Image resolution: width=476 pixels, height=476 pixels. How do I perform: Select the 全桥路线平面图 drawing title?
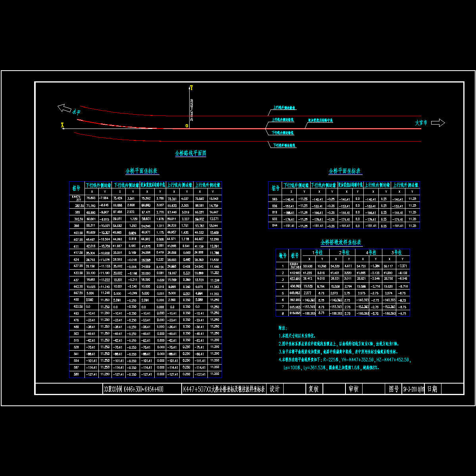click(x=190, y=153)
